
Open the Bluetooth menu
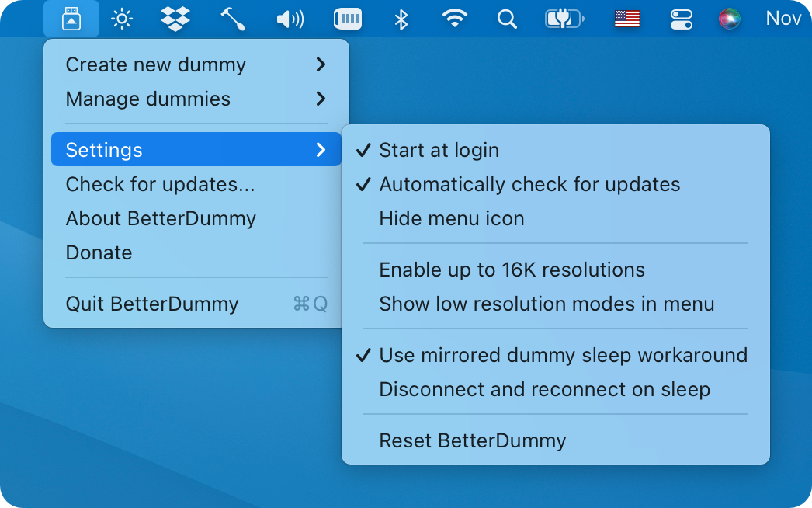tap(401, 19)
